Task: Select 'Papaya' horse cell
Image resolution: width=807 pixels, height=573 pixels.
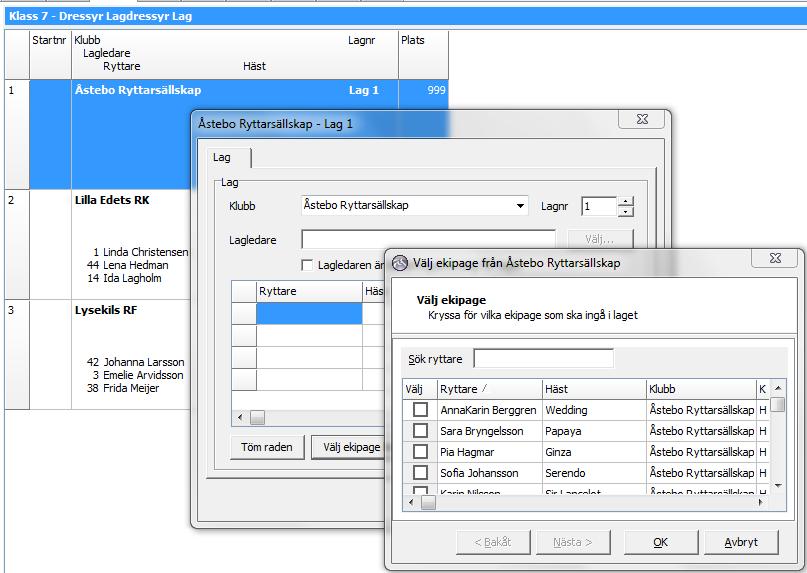Action: click(x=594, y=431)
